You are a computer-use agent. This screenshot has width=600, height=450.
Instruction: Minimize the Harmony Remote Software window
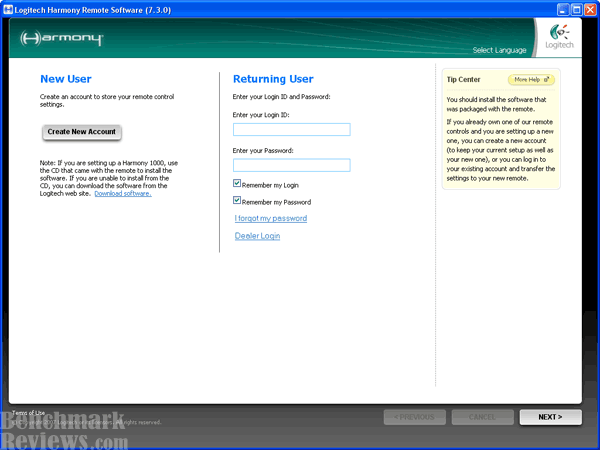pos(558,8)
